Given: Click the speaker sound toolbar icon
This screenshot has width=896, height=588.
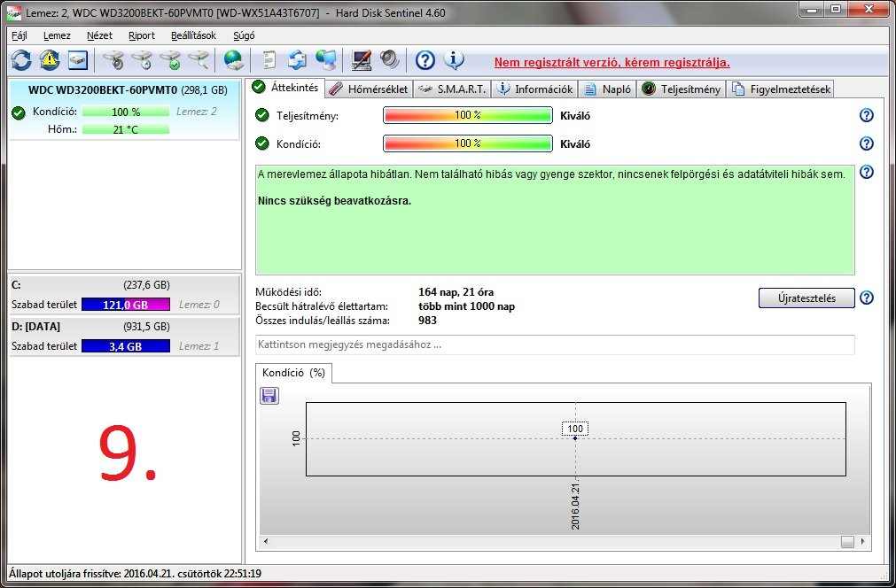Looking at the screenshot, I should coord(390,60).
